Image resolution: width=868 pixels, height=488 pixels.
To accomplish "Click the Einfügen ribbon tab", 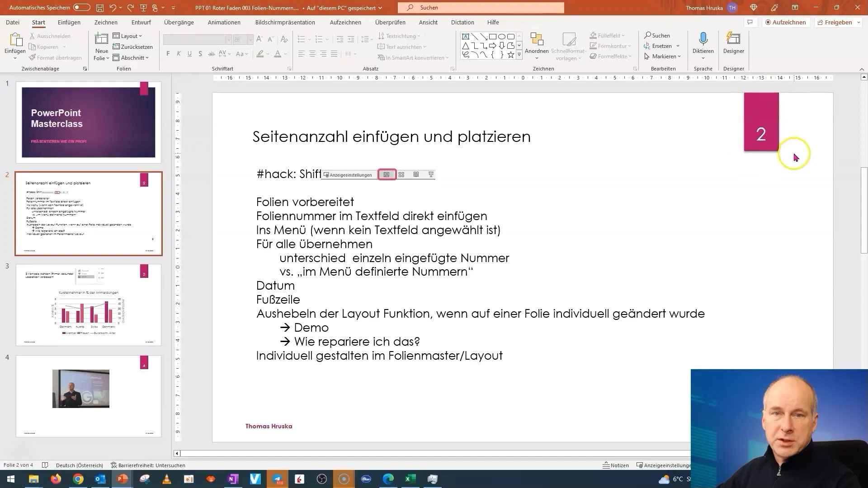I will pos(69,22).
